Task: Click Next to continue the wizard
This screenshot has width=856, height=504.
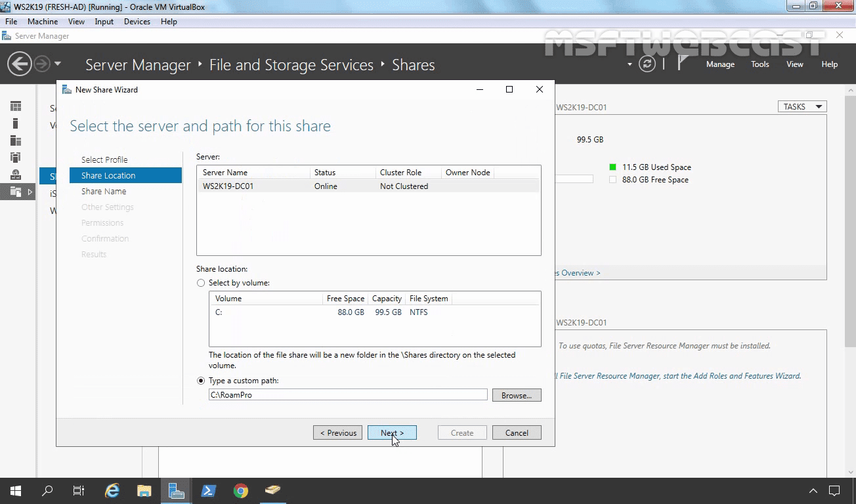Action: [392, 432]
